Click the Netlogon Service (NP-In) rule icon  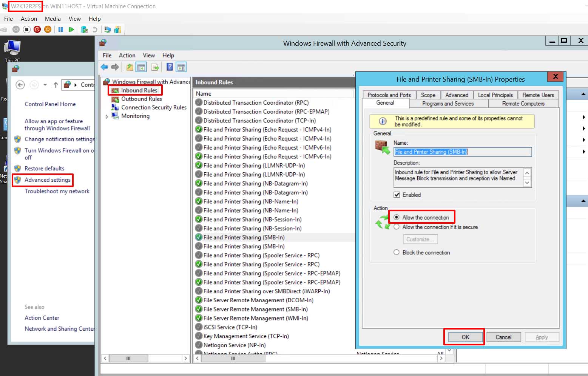point(199,345)
